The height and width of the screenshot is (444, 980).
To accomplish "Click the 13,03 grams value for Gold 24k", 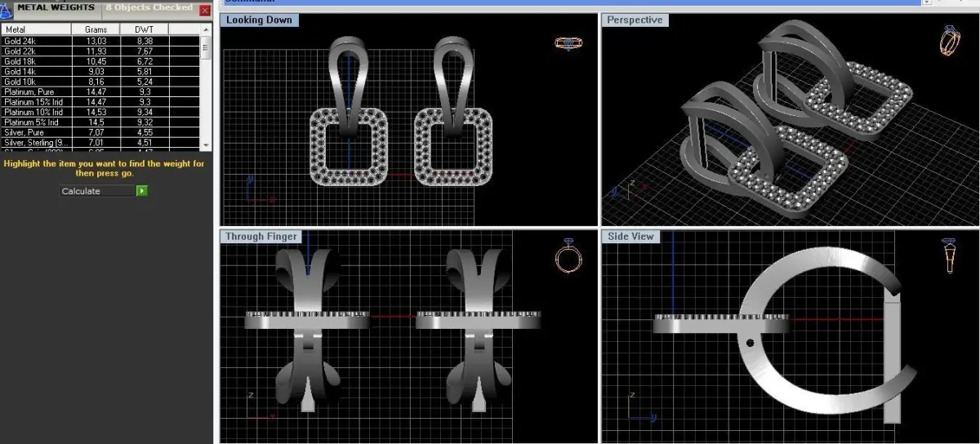I will click(x=96, y=41).
